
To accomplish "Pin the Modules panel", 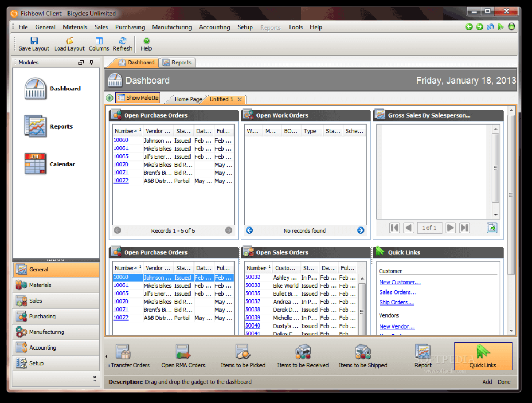I will point(91,63).
